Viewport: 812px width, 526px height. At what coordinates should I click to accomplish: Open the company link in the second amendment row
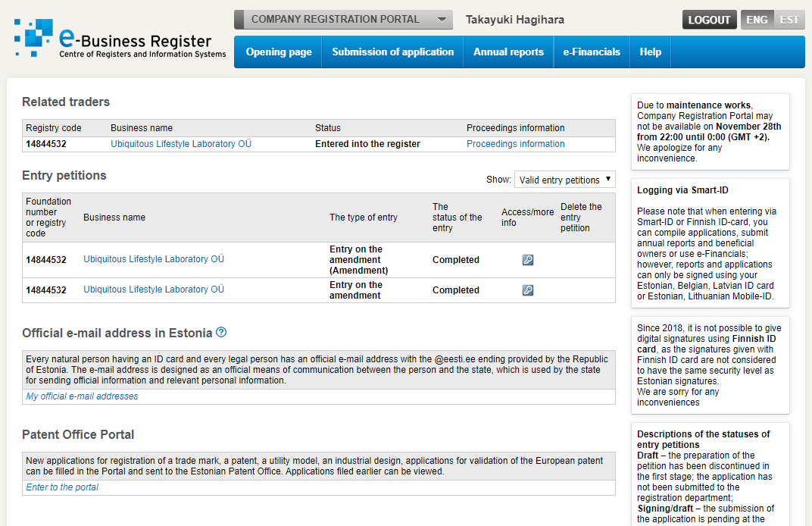pyautogui.click(x=154, y=290)
